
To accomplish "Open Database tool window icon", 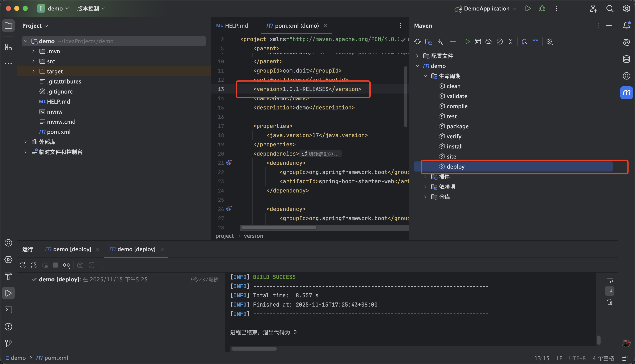I will (x=626, y=59).
